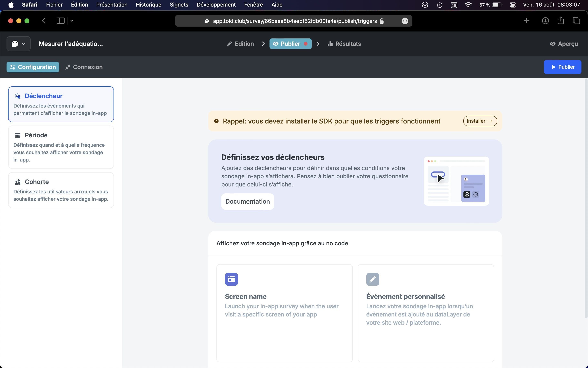
Task: Click the Share icon in Safari toolbar
Action: [561, 20]
